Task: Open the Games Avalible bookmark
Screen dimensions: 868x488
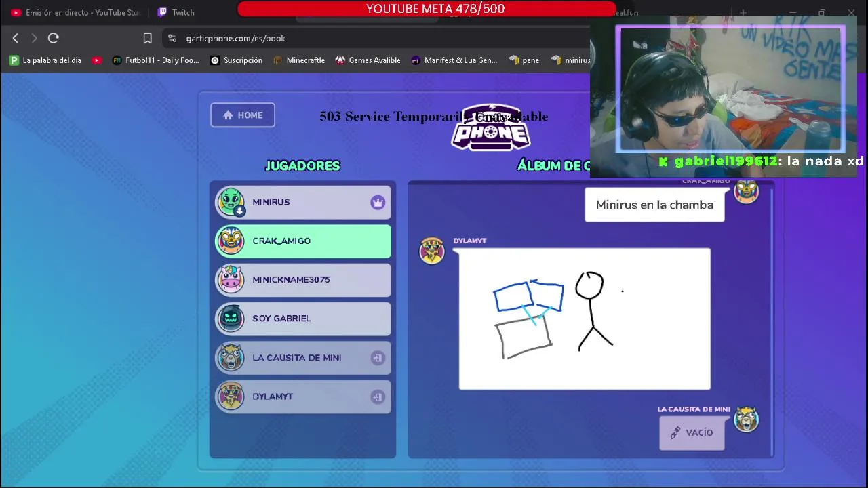Action: [368, 60]
